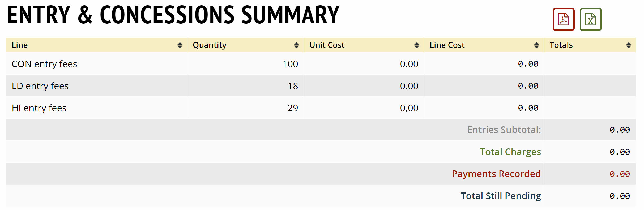Screen dimensions: 644x210
Task: Click the HI entry fees line
Action: click(x=39, y=108)
